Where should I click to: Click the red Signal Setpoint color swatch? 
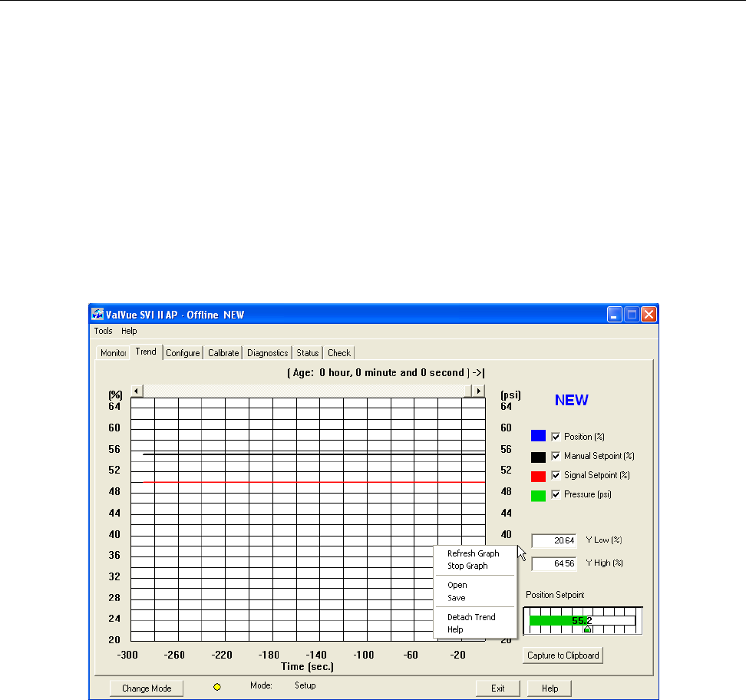click(538, 477)
